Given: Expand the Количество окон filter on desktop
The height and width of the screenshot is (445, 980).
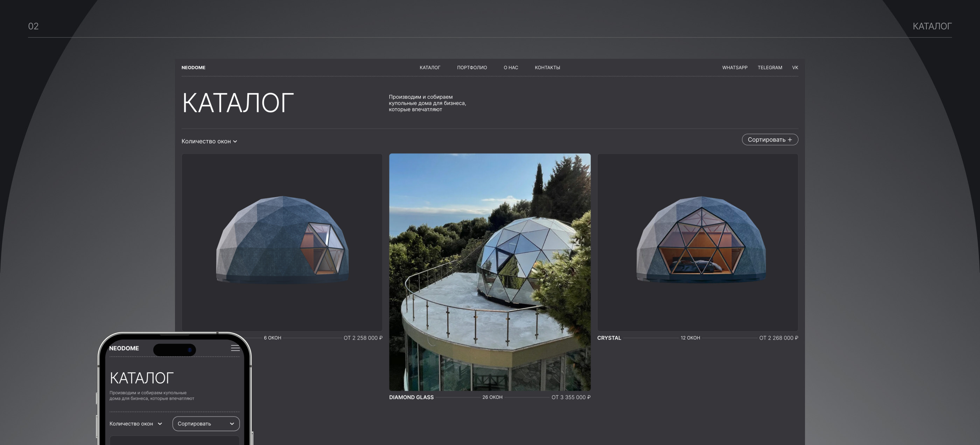Looking at the screenshot, I should click(209, 141).
